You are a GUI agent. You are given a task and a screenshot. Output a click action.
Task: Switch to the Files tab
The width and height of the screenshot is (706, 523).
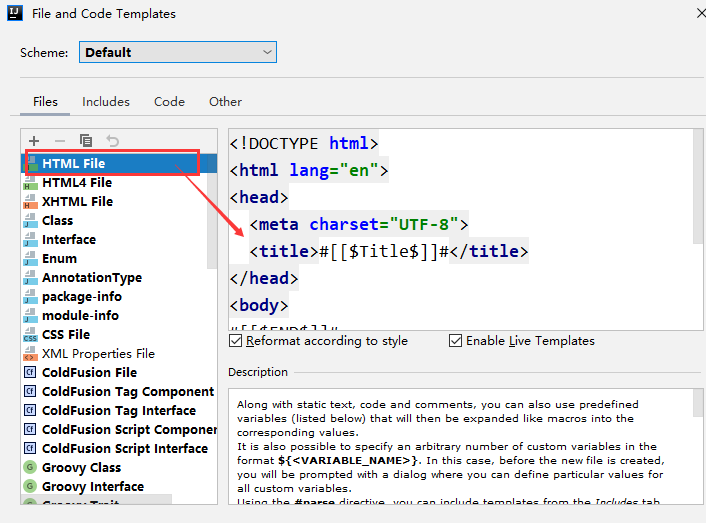[45, 102]
